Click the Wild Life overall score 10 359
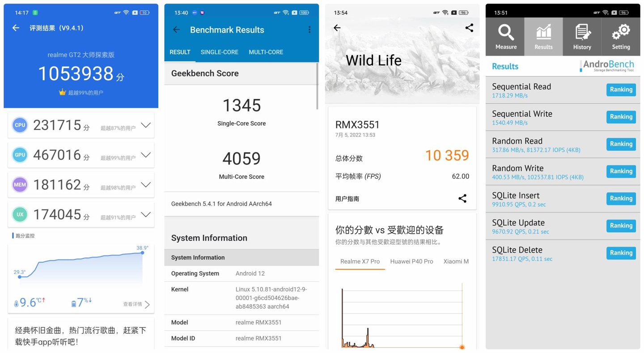Screen dimensions: 644x353 447,155
